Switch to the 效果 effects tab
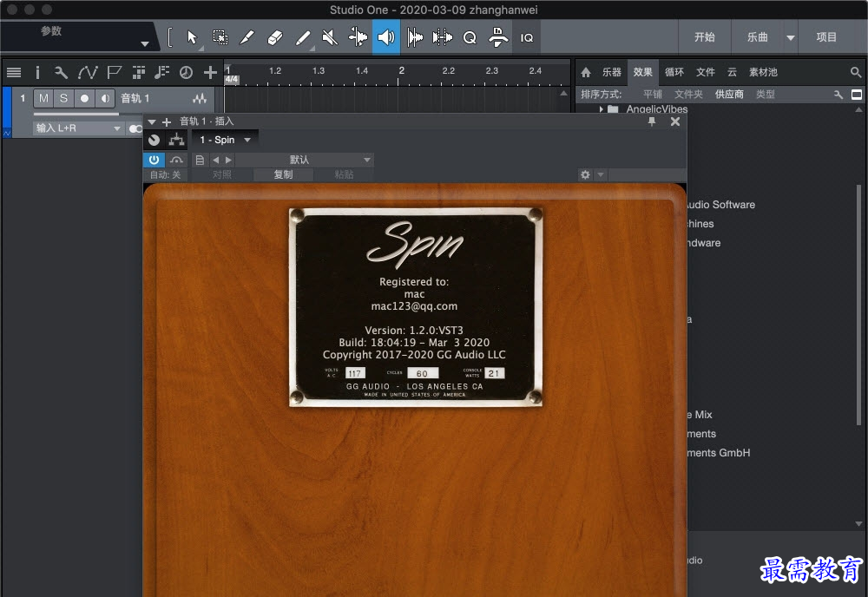Image resolution: width=868 pixels, height=597 pixels. click(x=642, y=72)
